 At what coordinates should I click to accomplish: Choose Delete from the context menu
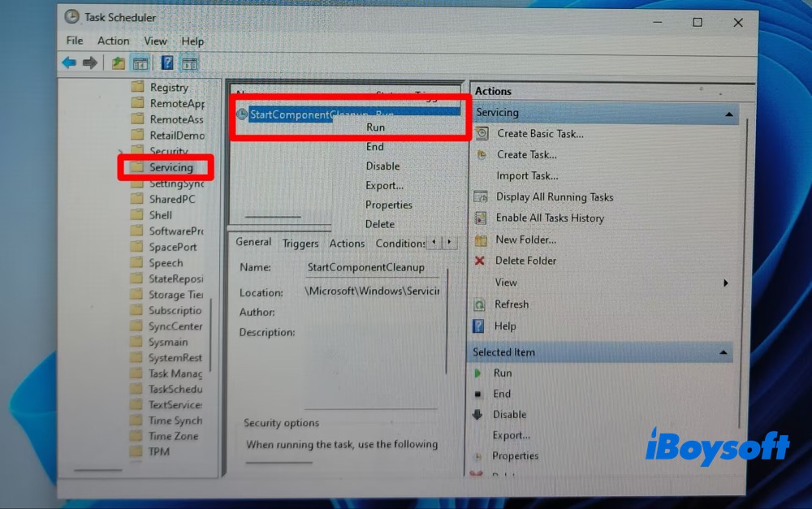point(379,224)
